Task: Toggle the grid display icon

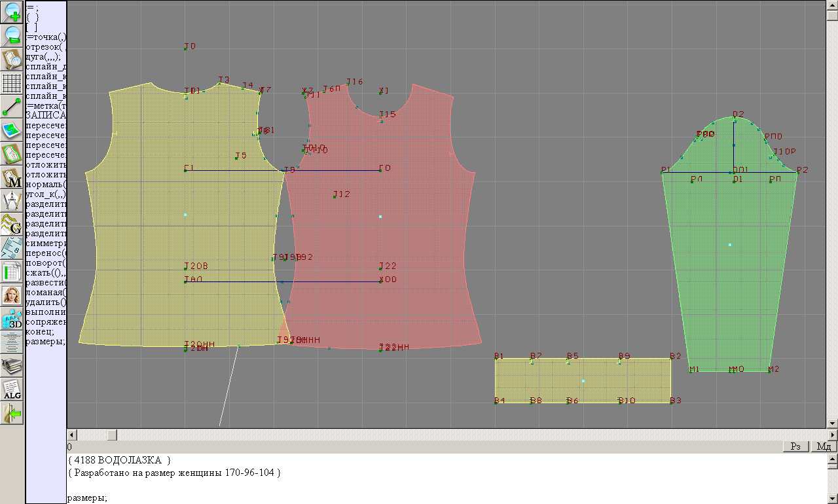Action: click(x=12, y=82)
